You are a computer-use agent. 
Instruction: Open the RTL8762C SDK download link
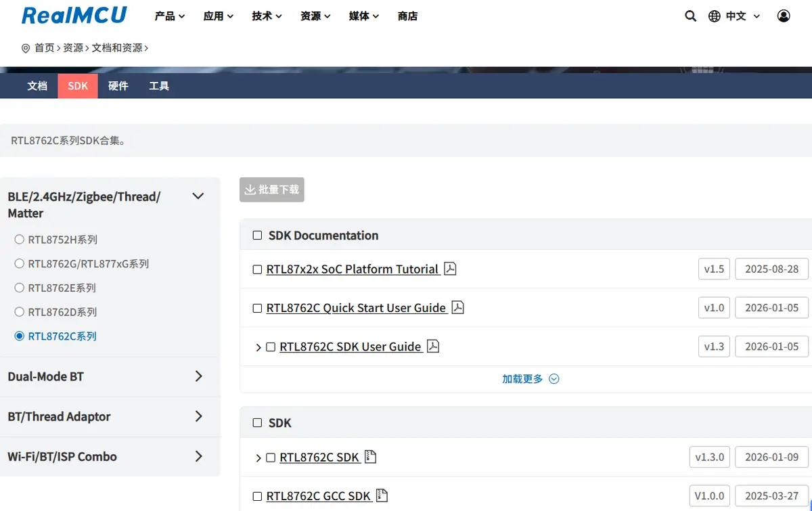point(319,458)
